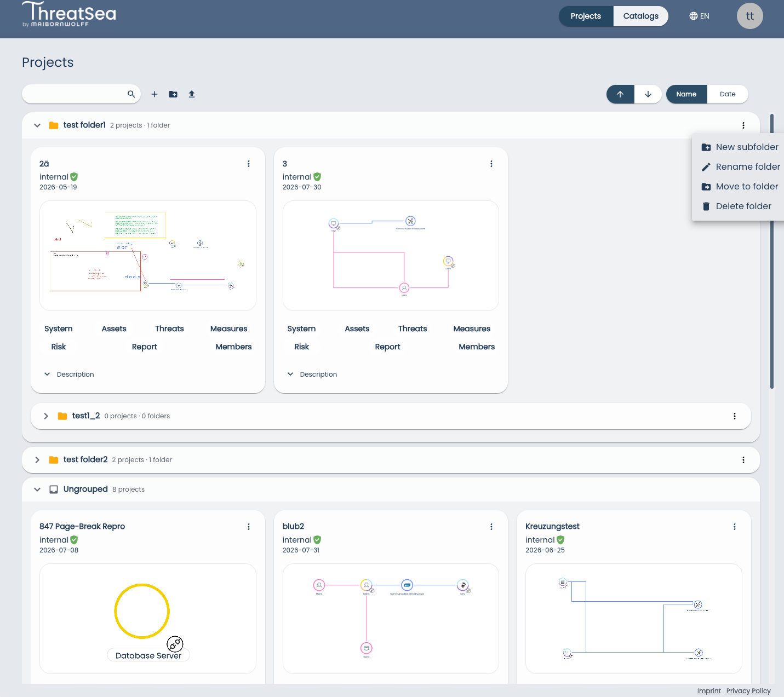Screen dimensions: 784x697
Task: Switch to the Catalogs tab
Action: coord(641,16)
